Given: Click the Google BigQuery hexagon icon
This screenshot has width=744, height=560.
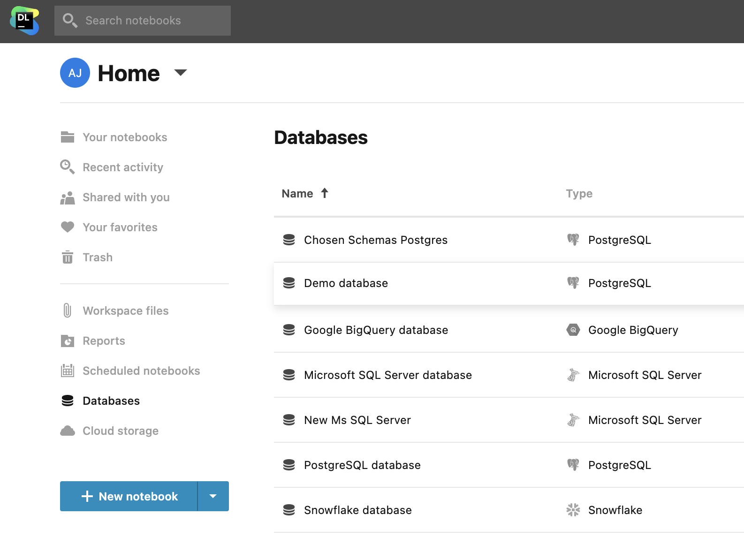Looking at the screenshot, I should [573, 330].
